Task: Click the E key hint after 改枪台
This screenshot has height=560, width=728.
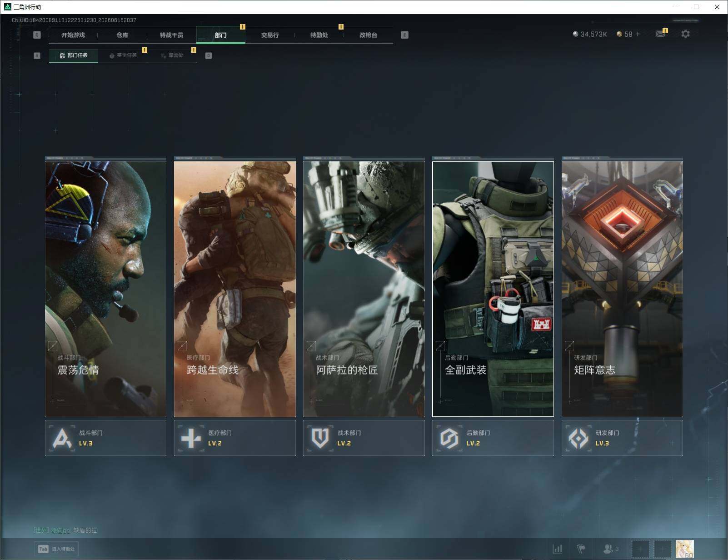Action: click(404, 35)
